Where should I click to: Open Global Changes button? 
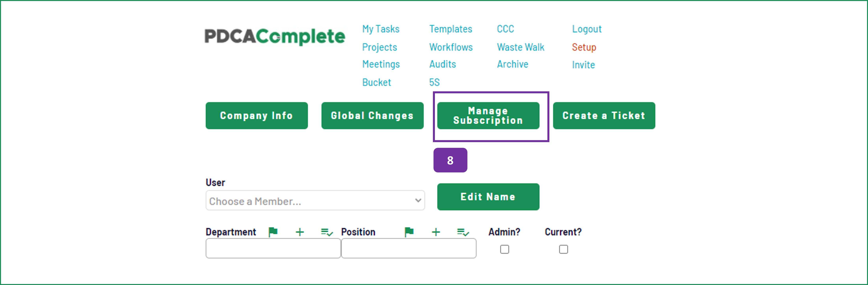pyautogui.click(x=372, y=116)
